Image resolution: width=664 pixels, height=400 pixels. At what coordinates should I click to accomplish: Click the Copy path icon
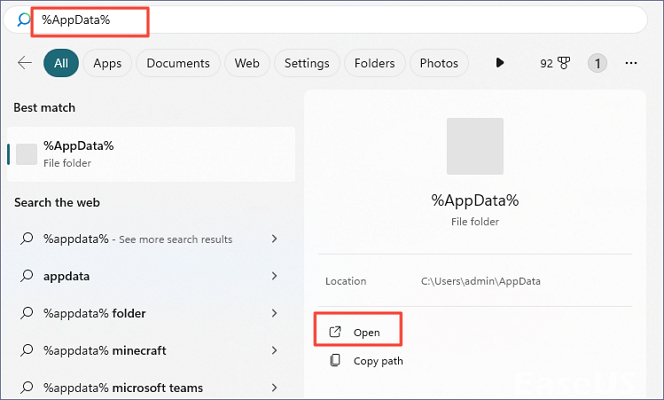point(336,360)
